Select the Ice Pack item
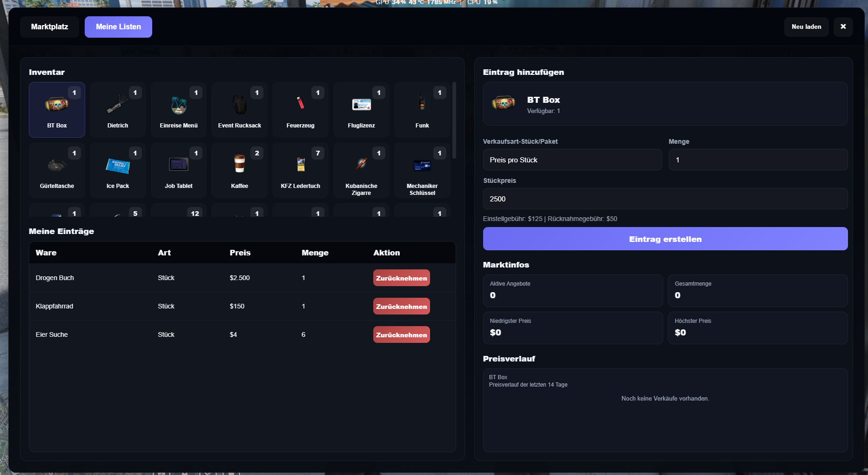868x475 pixels. (118, 170)
